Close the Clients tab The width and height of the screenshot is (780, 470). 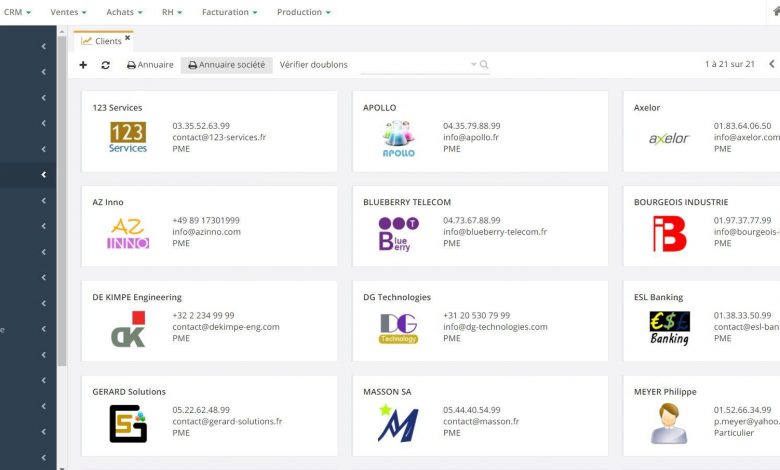[x=127, y=37]
